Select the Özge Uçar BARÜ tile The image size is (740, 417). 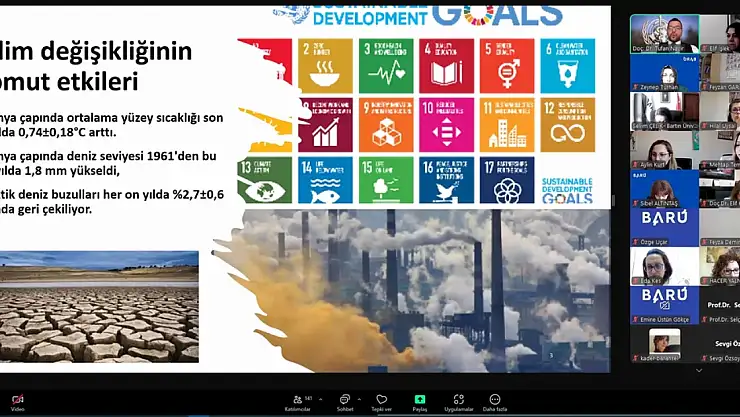click(664, 227)
